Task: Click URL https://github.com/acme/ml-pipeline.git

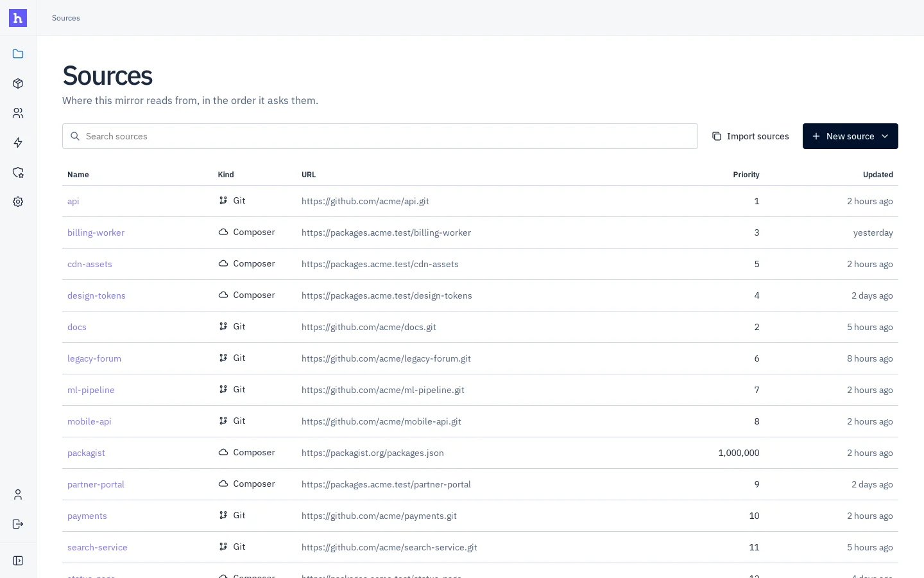Action: (383, 390)
